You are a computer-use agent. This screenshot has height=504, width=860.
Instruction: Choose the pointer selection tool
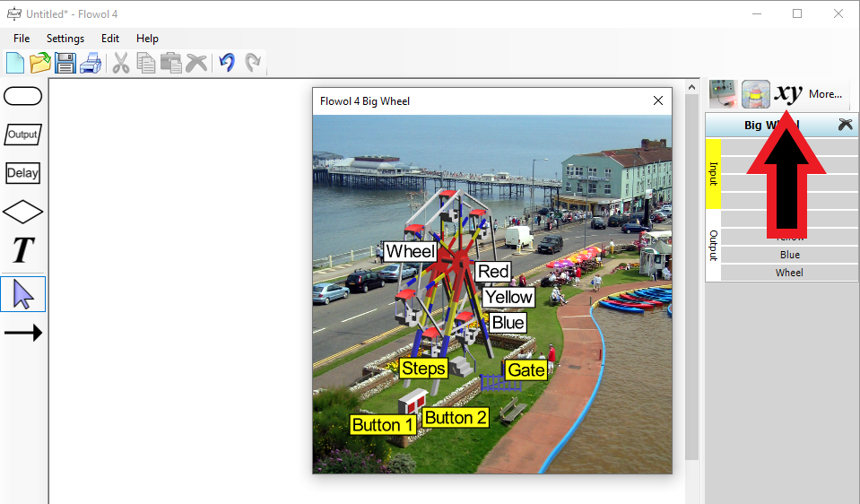tap(23, 294)
